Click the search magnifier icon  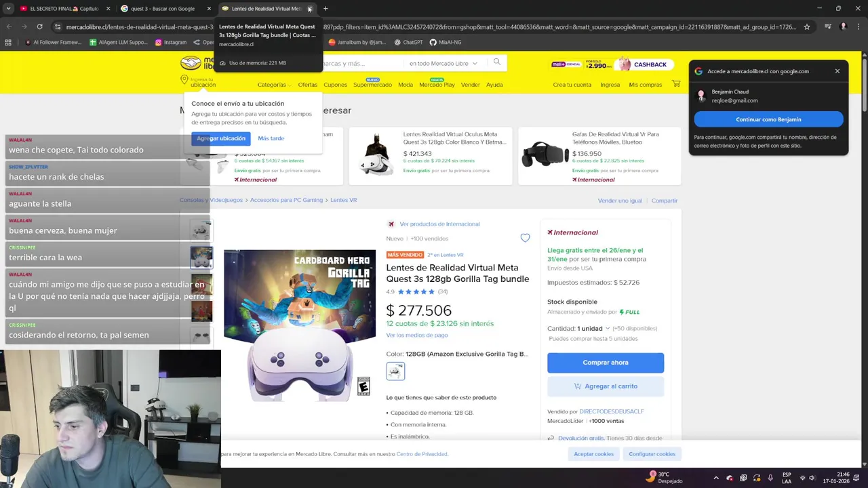coord(497,62)
